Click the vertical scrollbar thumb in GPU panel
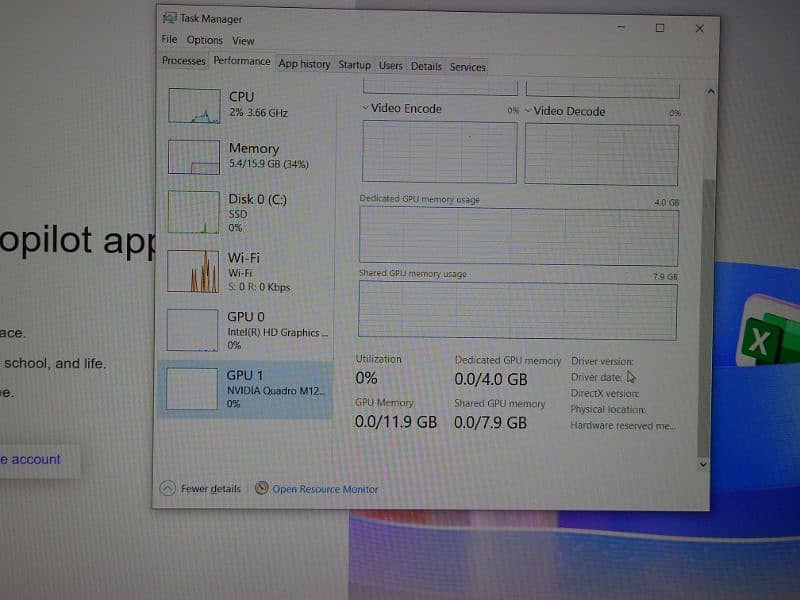800x600 pixels. pos(706,318)
